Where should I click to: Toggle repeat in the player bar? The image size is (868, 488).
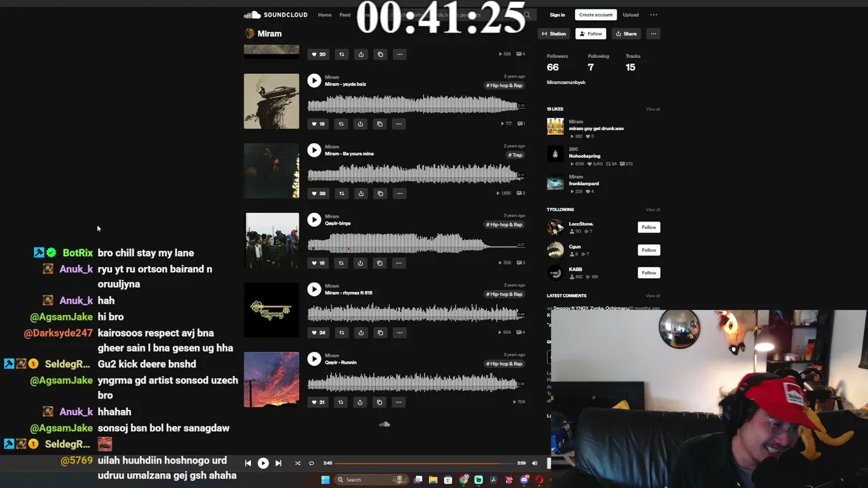click(x=311, y=464)
